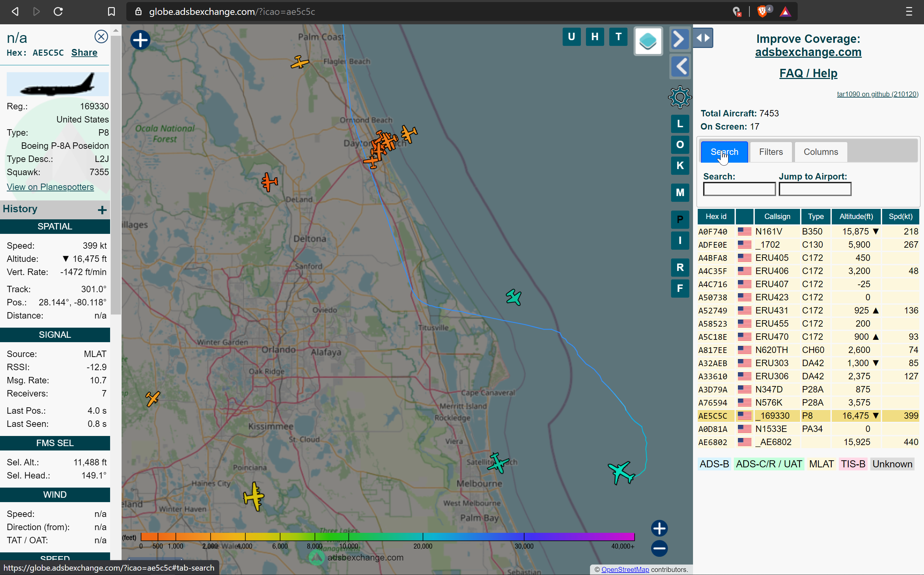This screenshot has width=924, height=575.
Task: Expand the History section plus
Action: 102,210
